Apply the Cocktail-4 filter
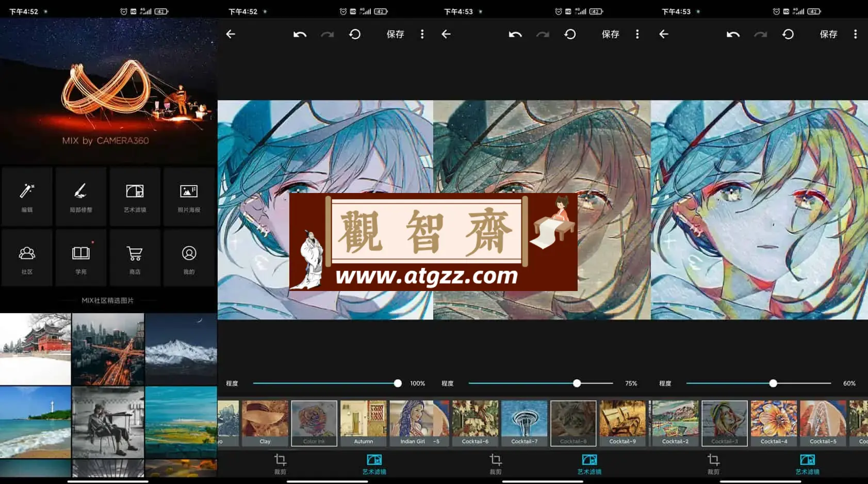 pyautogui.click(x=774, y=423)
